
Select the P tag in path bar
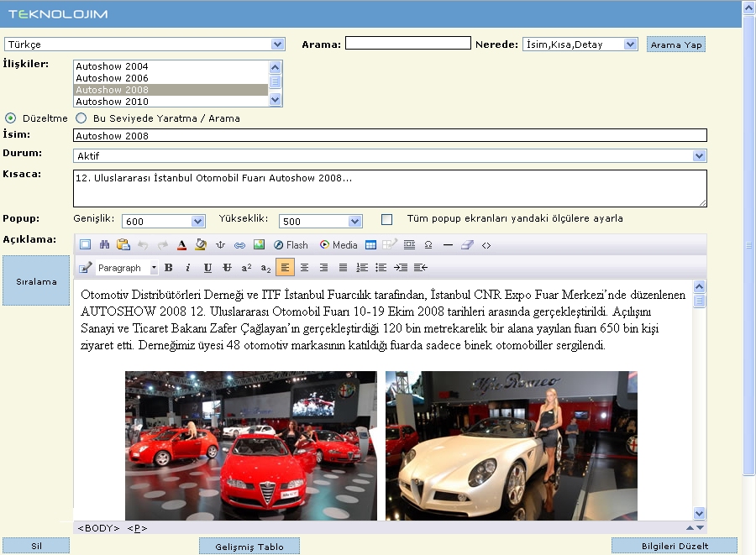pos(138,528)
